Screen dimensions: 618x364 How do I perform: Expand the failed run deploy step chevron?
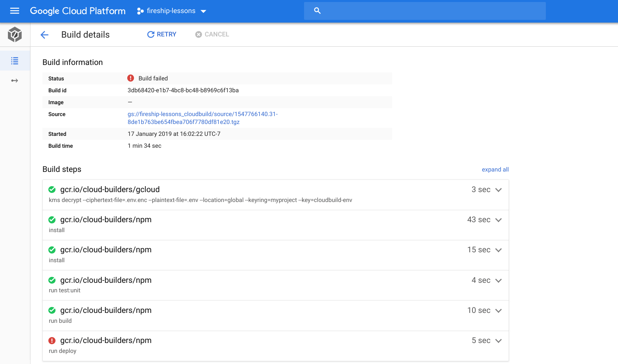tap(499, 341)
